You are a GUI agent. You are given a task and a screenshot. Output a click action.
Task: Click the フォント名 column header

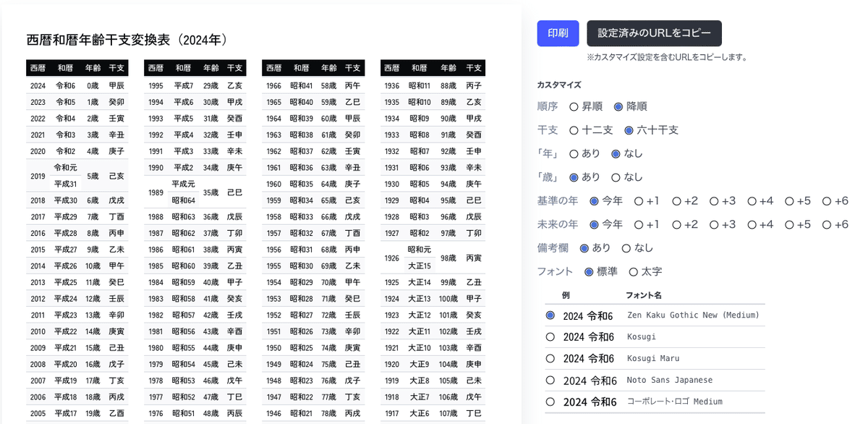click(644, 295)
